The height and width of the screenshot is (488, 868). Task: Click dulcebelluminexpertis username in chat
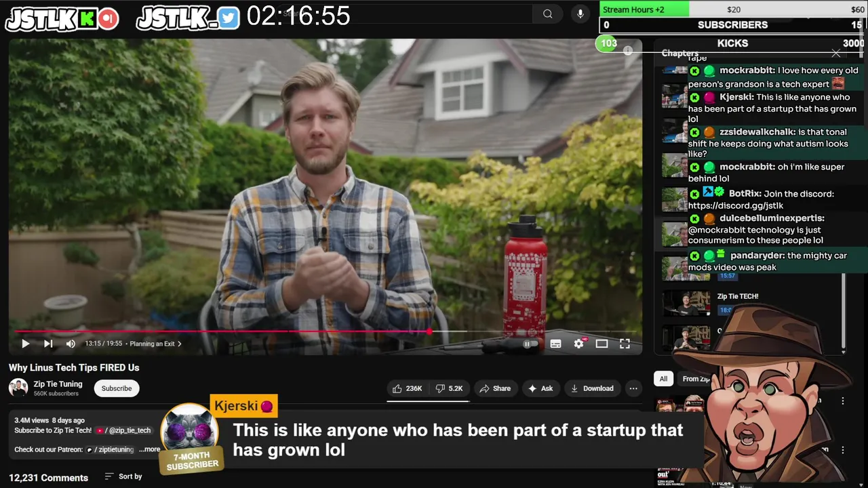point(772,218)
